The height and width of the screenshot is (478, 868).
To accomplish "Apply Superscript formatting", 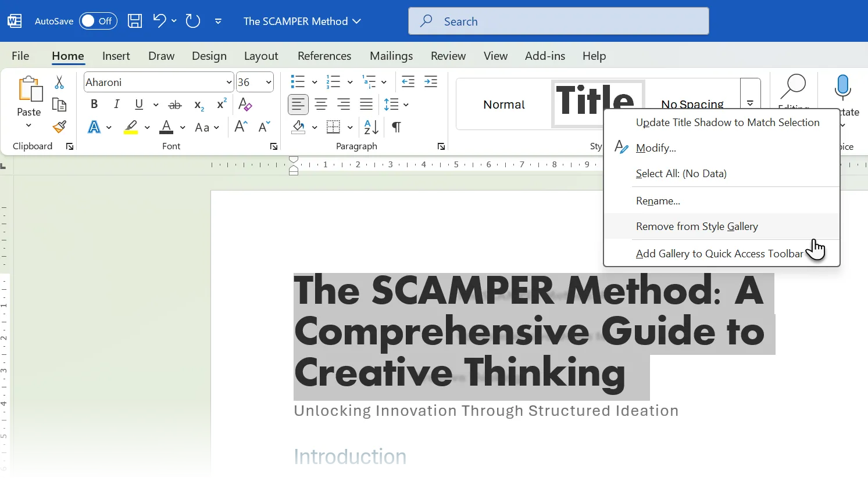I will [x=222, y=104].
